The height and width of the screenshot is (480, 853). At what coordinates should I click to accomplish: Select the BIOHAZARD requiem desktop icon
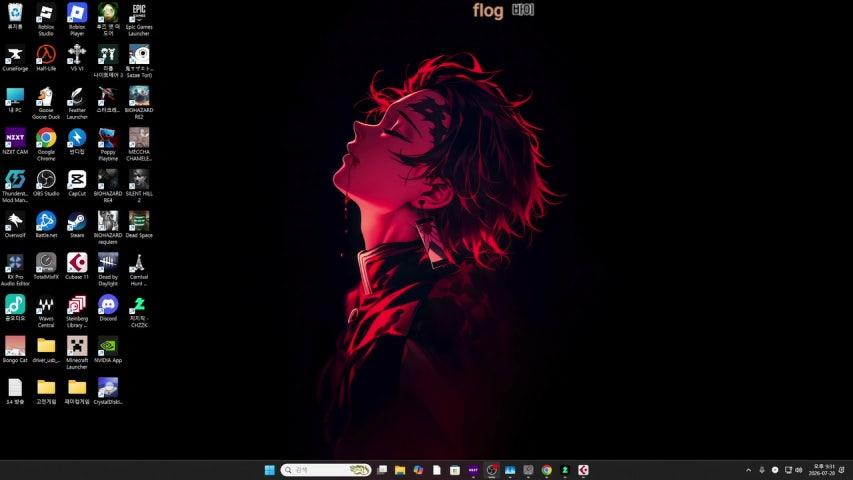tap(108, 229)
